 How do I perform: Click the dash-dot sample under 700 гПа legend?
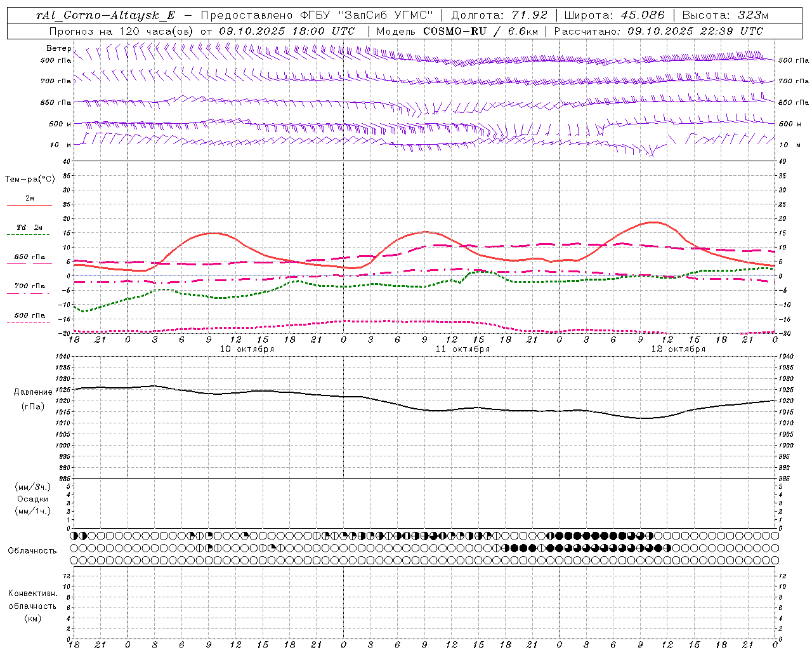[28, 293]
